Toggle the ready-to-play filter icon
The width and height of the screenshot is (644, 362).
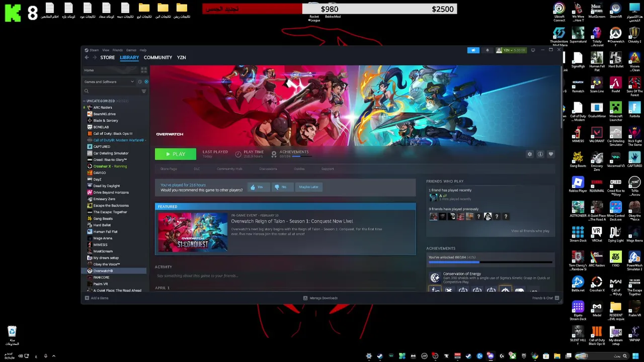(x=146, y=81)
